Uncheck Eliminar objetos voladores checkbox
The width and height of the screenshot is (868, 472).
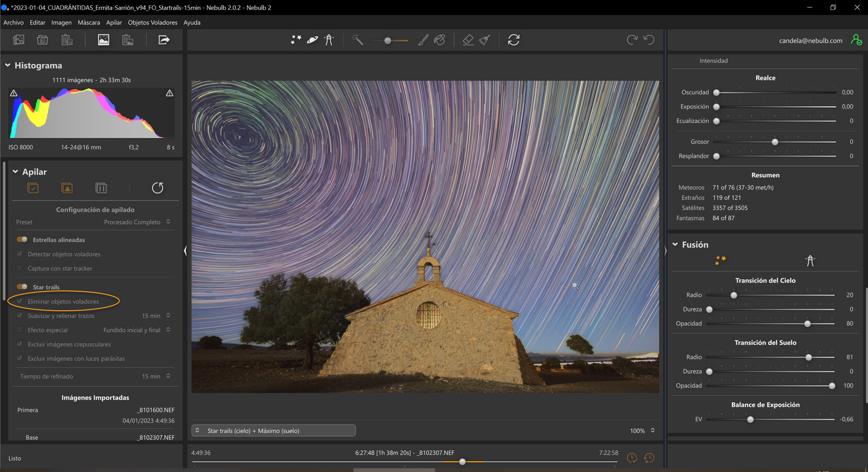pyautogui.click(x=19, y=301)
